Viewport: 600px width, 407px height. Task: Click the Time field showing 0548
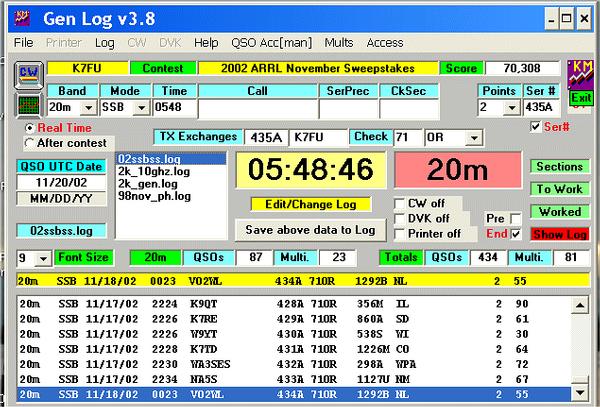174,107
